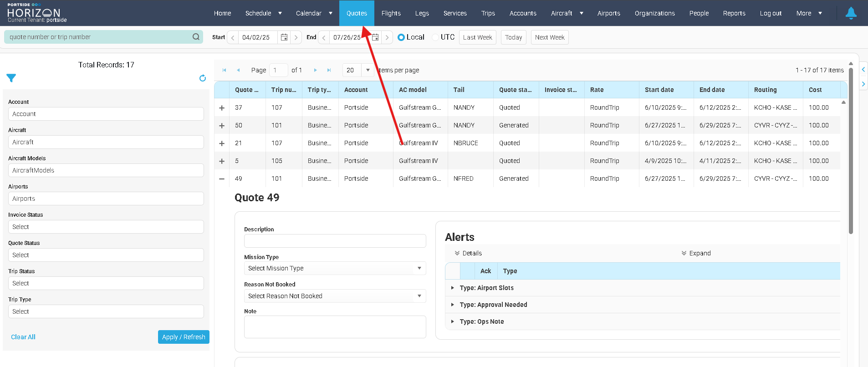Click the Apply / Refresh button
Image resolution: width=868 pixels, height=367 pixels.
(184, 337)
